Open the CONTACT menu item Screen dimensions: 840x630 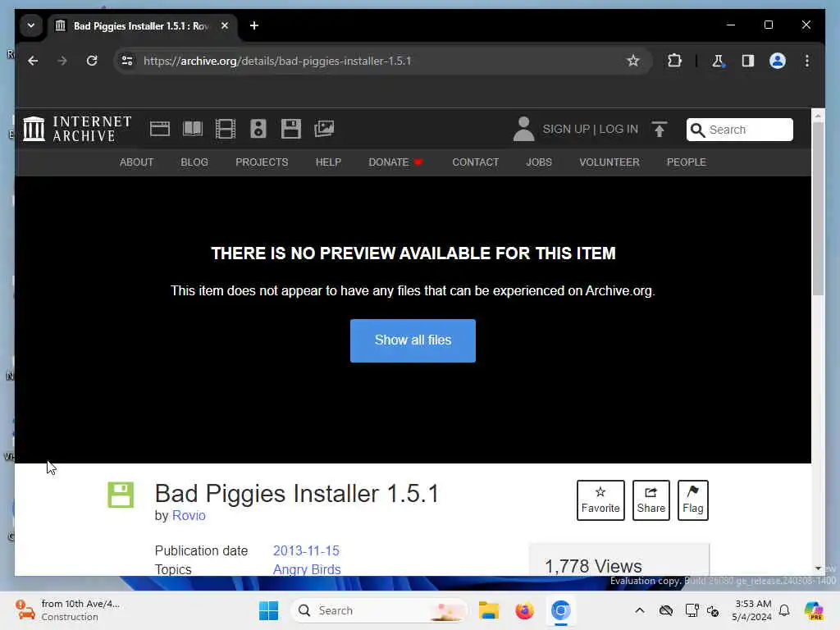[x=476, y=162]
